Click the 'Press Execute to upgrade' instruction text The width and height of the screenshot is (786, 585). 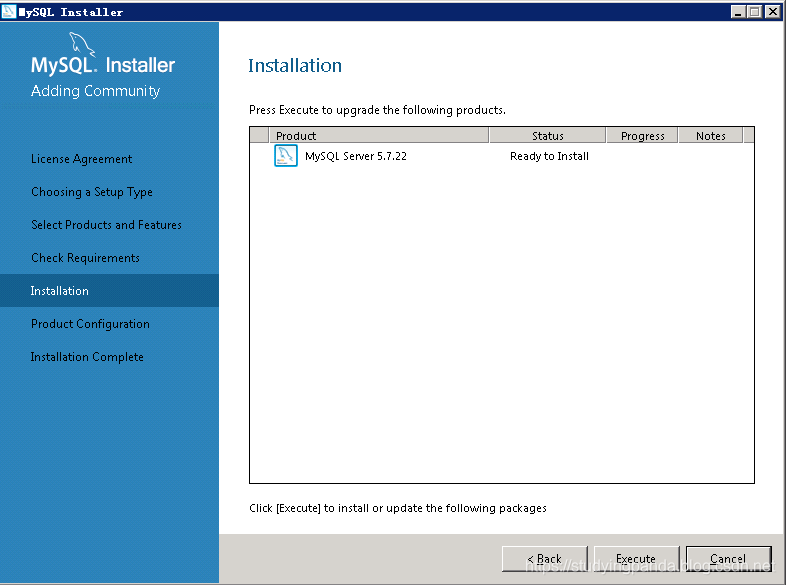click(x=377, y=110)
